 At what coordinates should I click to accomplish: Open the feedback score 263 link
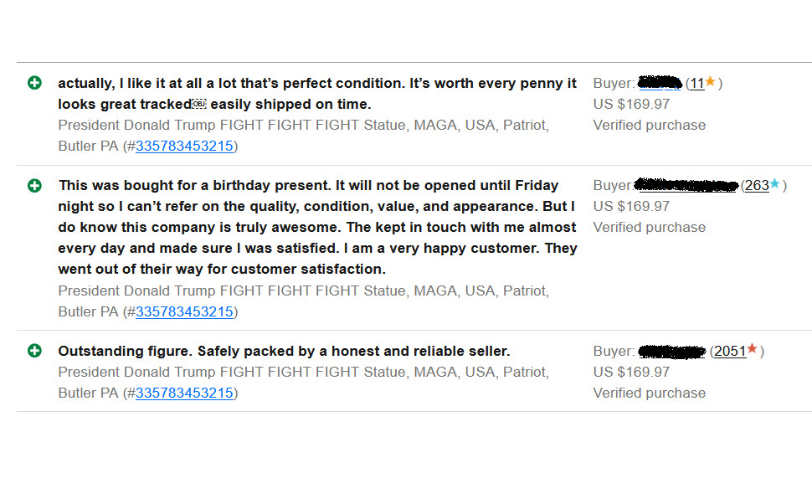tap(757, 185)
